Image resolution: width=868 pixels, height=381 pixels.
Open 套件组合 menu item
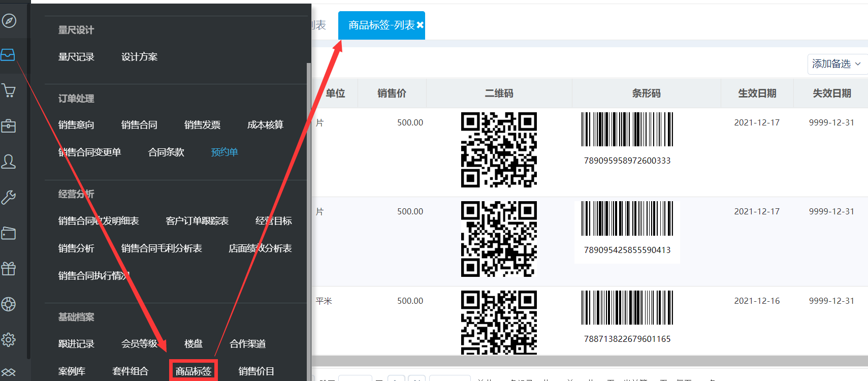coord(130,371)
